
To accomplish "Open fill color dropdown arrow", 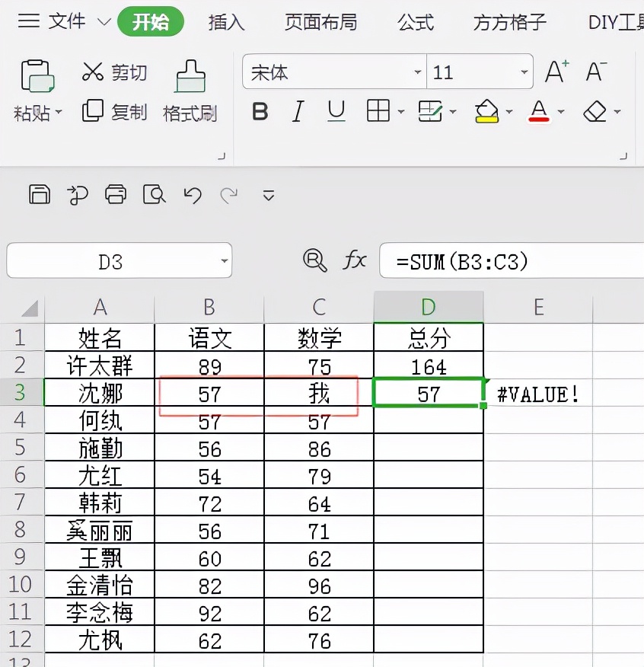I will (509, 112).
